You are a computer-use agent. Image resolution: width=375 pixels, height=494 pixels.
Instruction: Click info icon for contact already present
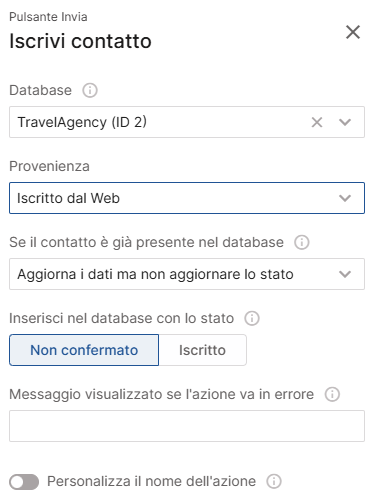pos(302,242)
